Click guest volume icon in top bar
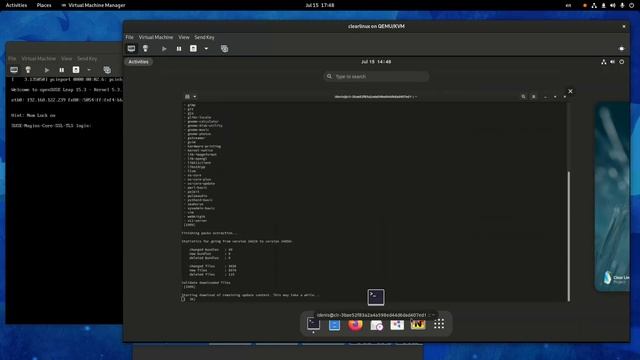The height and width of the screenshot is (360, 640). (612, 62)
